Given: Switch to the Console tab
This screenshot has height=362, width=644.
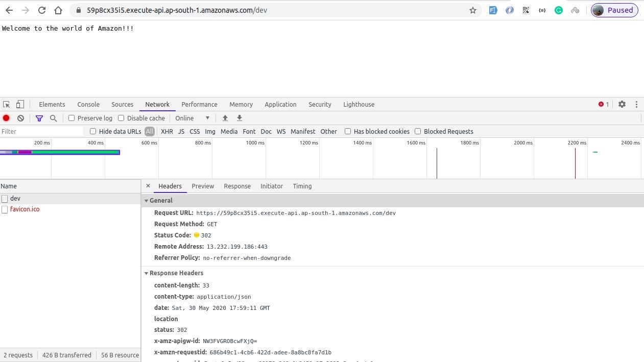Looking at the screenshot, I should tap(88, 104).
